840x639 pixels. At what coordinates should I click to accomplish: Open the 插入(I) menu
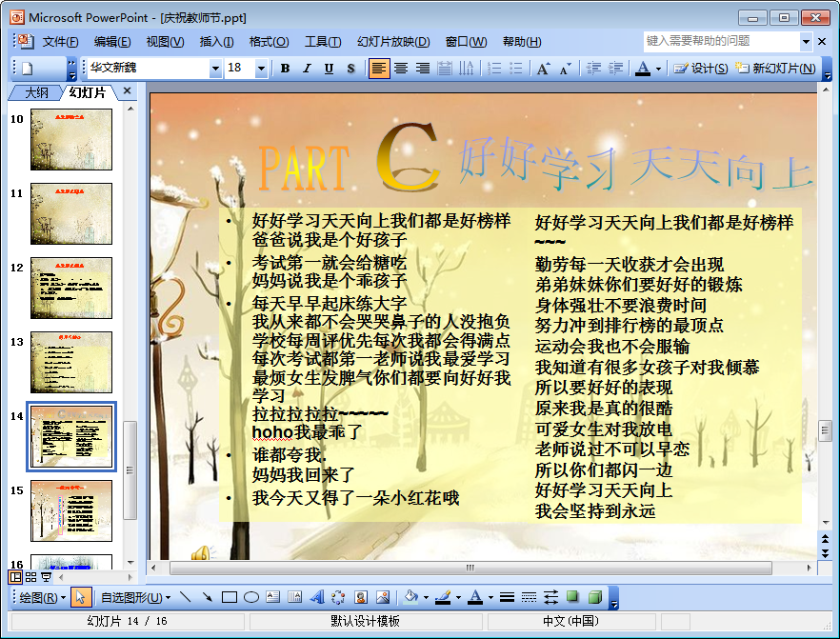point(216,42)
